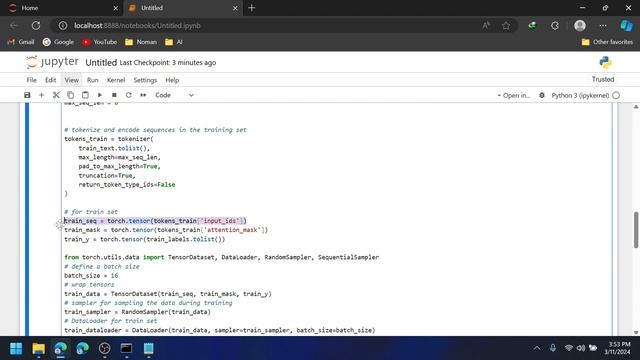This screenshot has height=360, width=640.
Task: Open the View menu
Action: pos(71,80)
